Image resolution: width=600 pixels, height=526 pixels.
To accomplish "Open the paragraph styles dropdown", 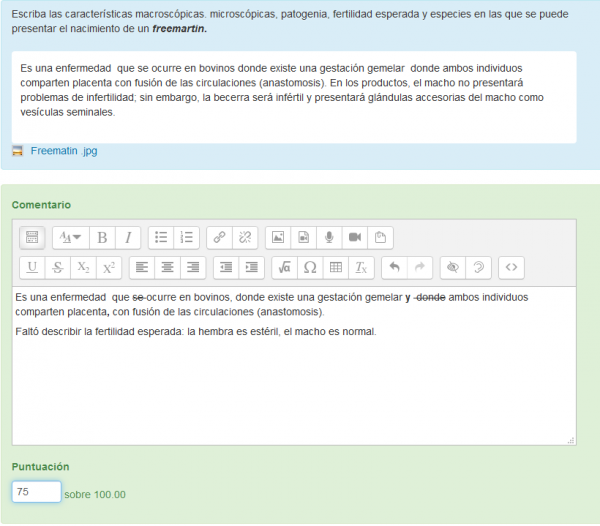I will point(70,238).
